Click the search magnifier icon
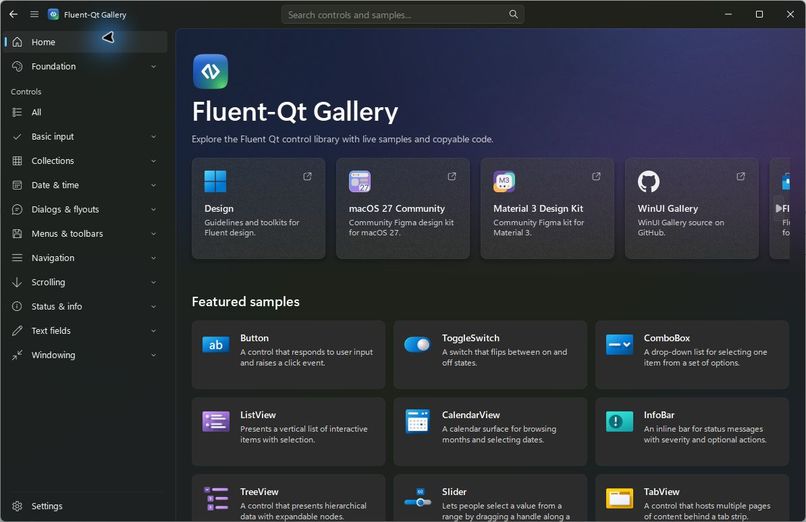Screen dimensions: 806x522 pos(513,14)
